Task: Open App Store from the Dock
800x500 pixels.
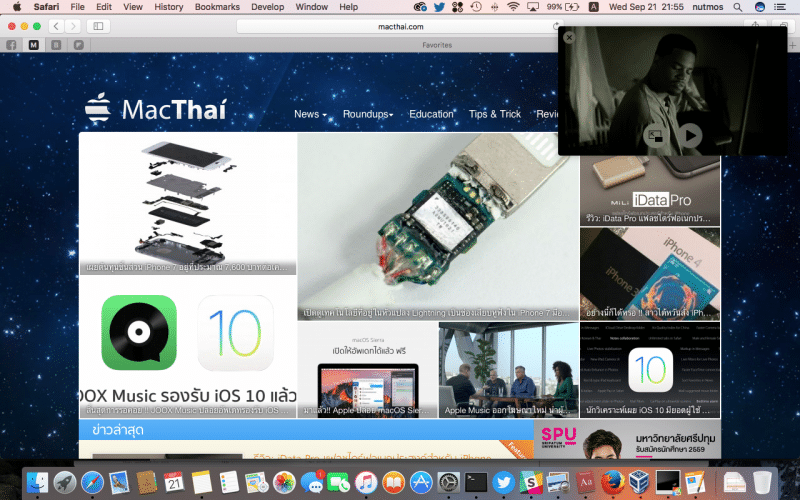Action: (421, 482)
